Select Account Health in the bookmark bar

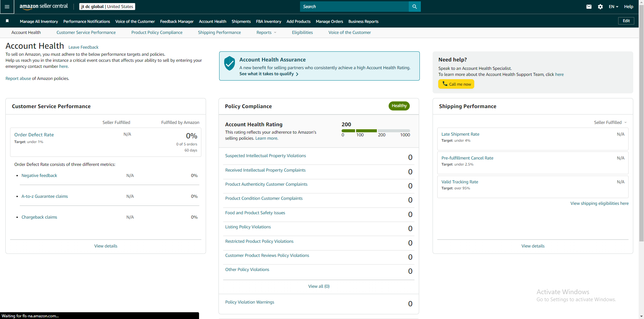(212, 21)
